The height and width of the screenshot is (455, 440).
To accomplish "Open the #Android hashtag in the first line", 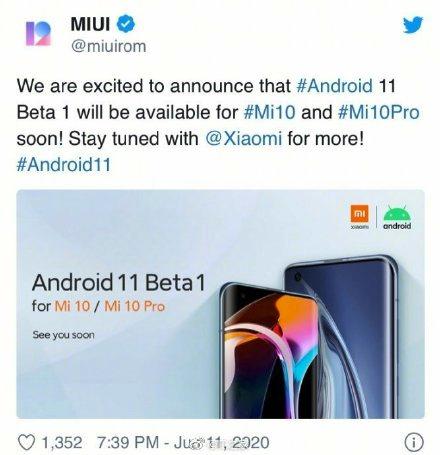I will (x=334, y=86).
